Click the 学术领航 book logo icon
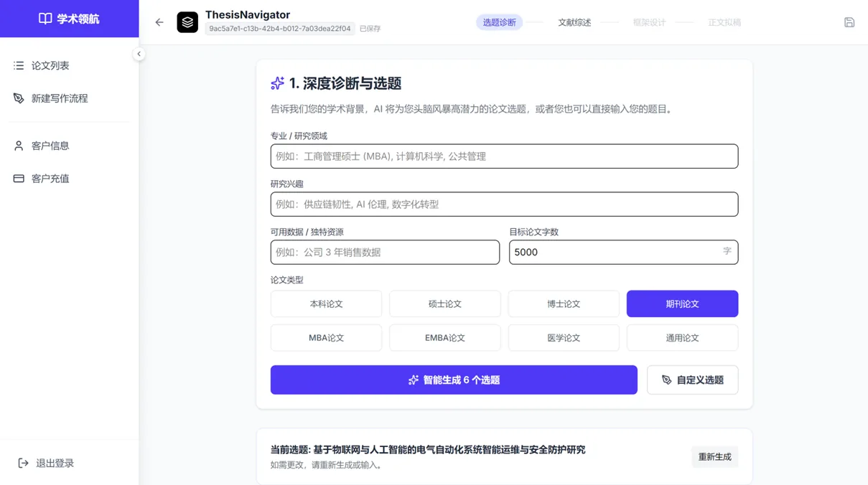This screenshot has width=868, height=485. pyautogui.click(x=45, y=19)
